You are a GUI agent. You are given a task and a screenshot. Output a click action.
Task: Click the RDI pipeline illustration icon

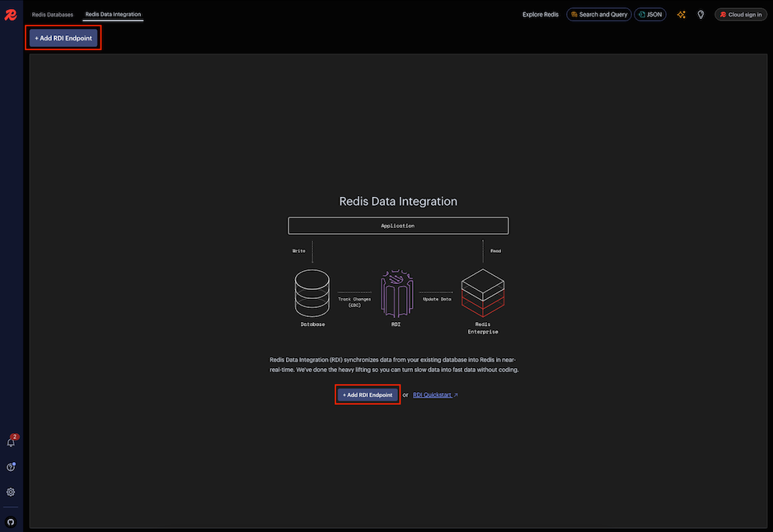(x=397, y=293)
